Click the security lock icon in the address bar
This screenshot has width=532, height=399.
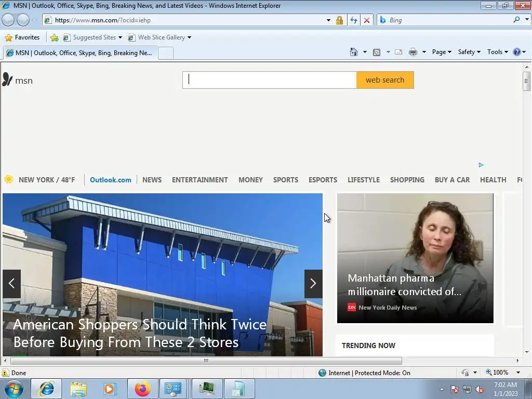[x=339, y=20]
